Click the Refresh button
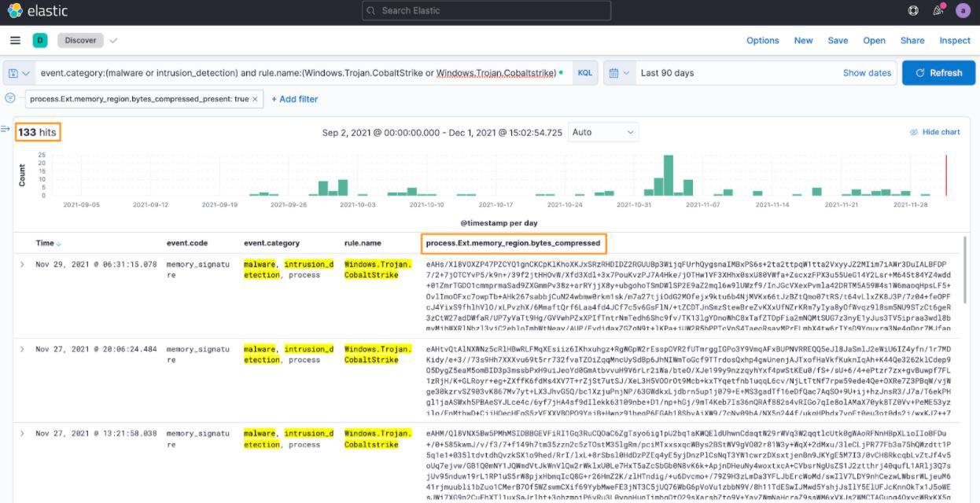This screenshot has width=980, height=503. pyautogui.click(x=938, y=73)
